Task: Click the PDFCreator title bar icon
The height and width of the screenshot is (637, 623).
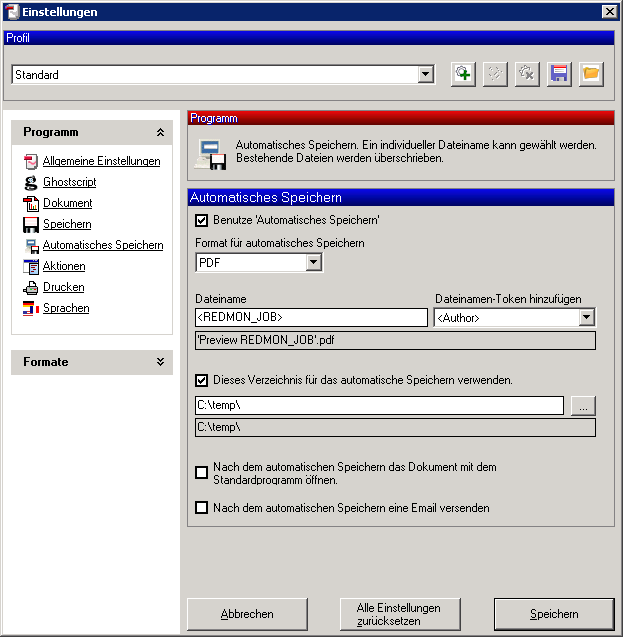Action: point(12,12)
